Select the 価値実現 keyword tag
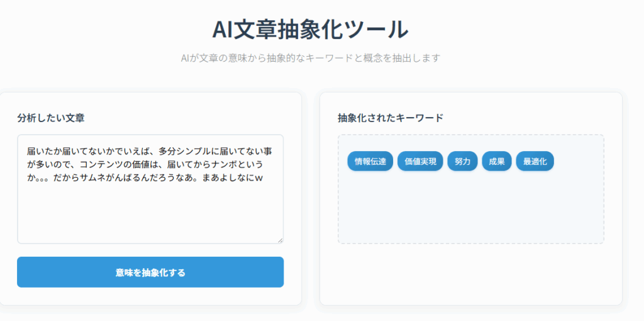Viewport: 644px width, 321px height. click(x=420, y=161)
